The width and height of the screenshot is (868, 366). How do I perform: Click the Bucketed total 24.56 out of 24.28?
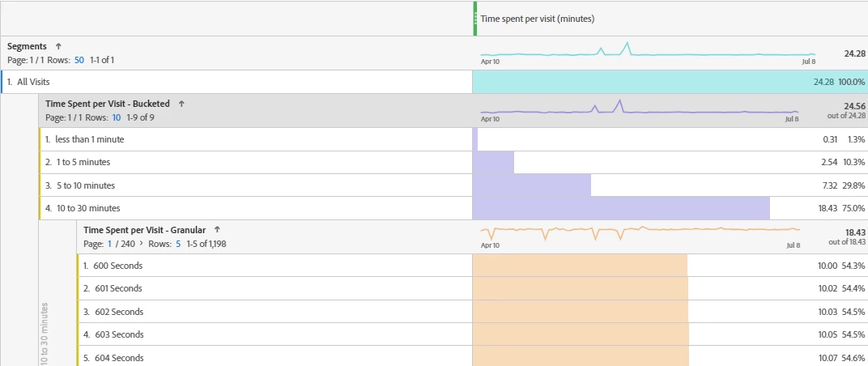pos(845,110)
